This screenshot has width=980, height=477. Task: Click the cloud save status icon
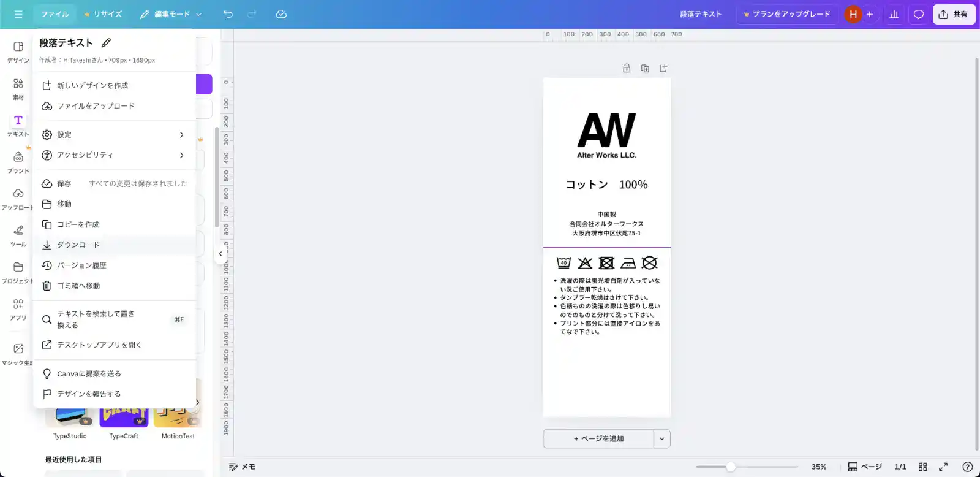[x=281, y=14]
